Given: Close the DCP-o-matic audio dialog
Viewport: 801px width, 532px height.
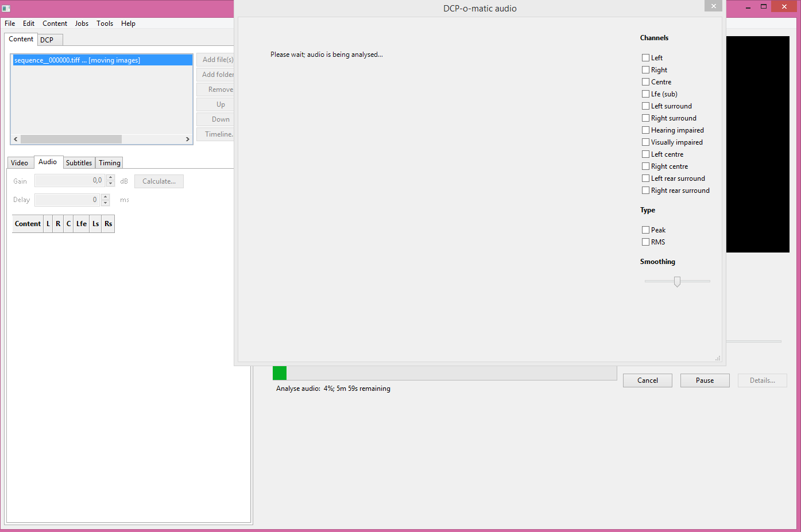Looking at the screenshot, I should pyautogui.click(x=713, y=6).
